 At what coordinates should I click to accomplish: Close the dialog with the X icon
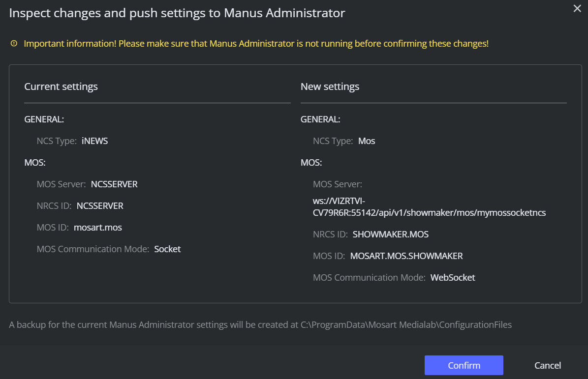pyautogui.click(x=577, y=8)
